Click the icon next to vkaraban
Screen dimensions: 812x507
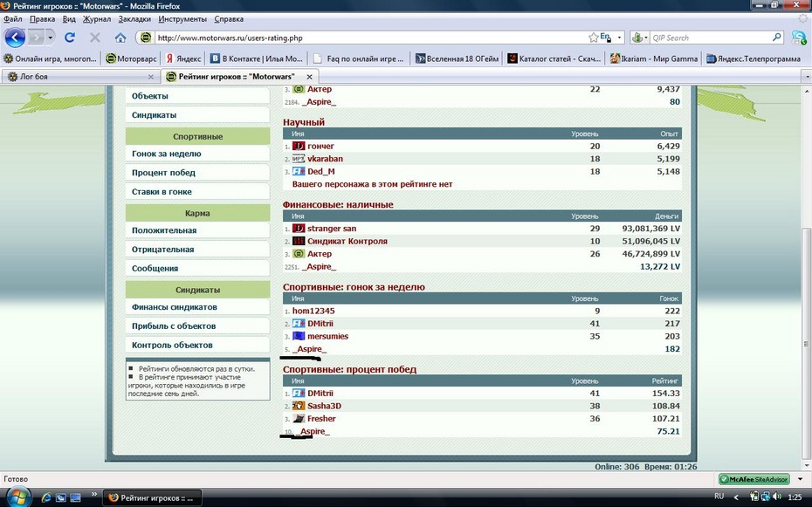pyautogui.click(x=299, y=159)
